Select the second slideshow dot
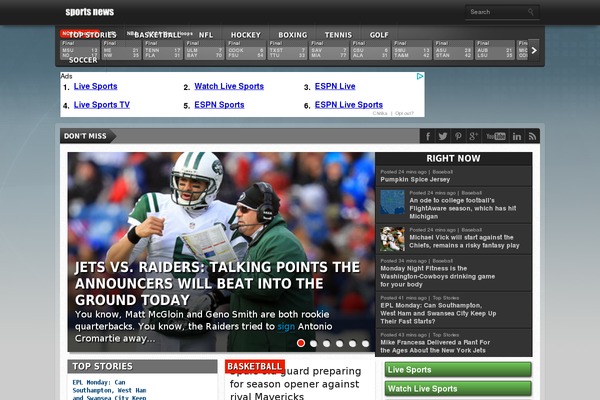The image size is (600, 400). [313, 343]
